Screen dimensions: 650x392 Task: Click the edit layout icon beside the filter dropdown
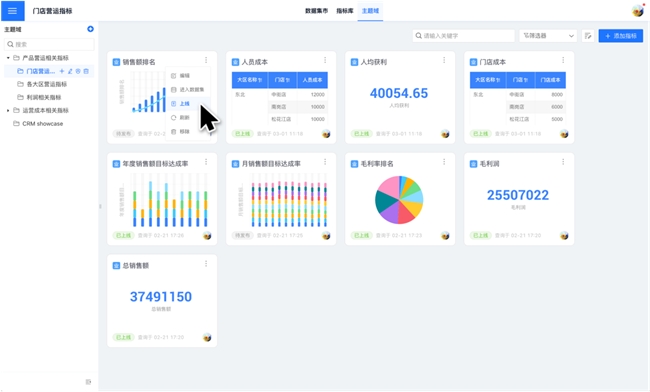[x=588, y=36]
